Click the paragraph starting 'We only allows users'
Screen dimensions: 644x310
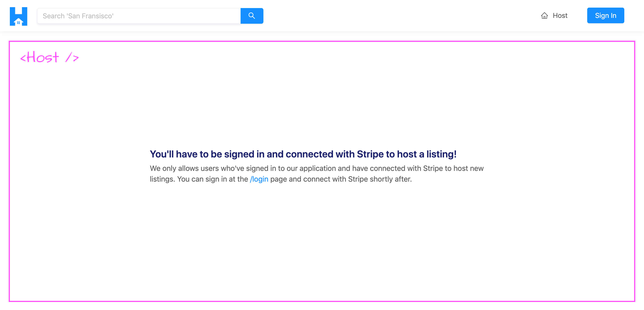316,174
